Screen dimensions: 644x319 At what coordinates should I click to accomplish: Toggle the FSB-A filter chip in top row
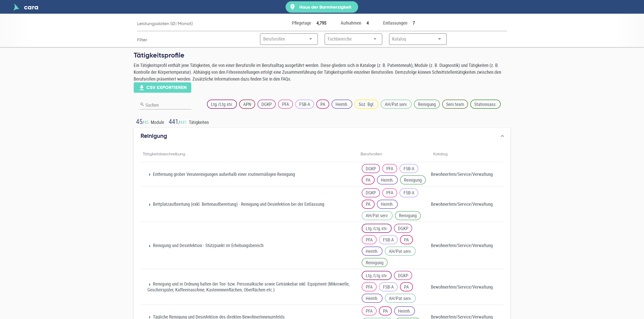pyautogui.click(x=304, y=104)
